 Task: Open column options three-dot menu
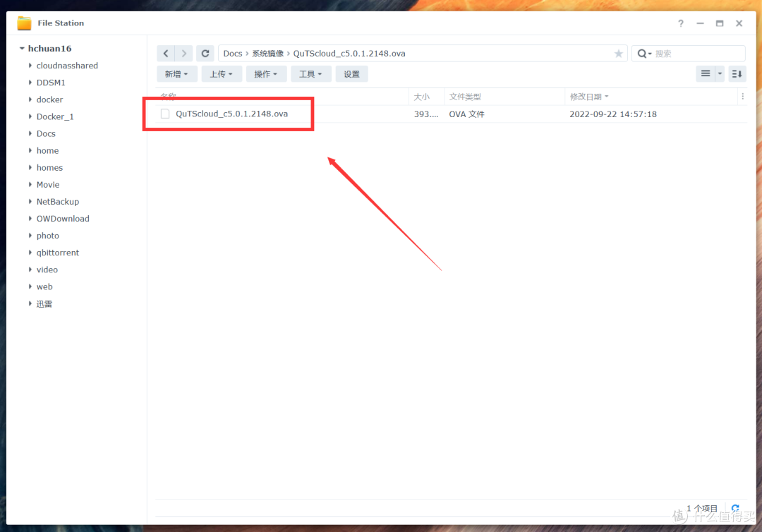[x=742, y=97]
